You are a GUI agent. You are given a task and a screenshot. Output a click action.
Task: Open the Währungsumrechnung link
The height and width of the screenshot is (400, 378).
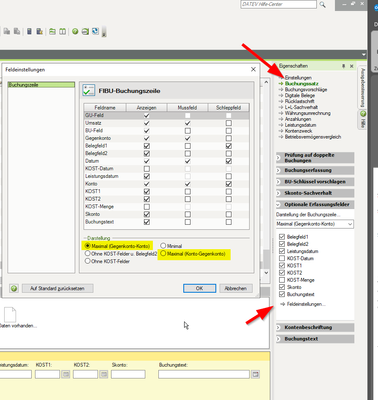click(x=307, y=113)
